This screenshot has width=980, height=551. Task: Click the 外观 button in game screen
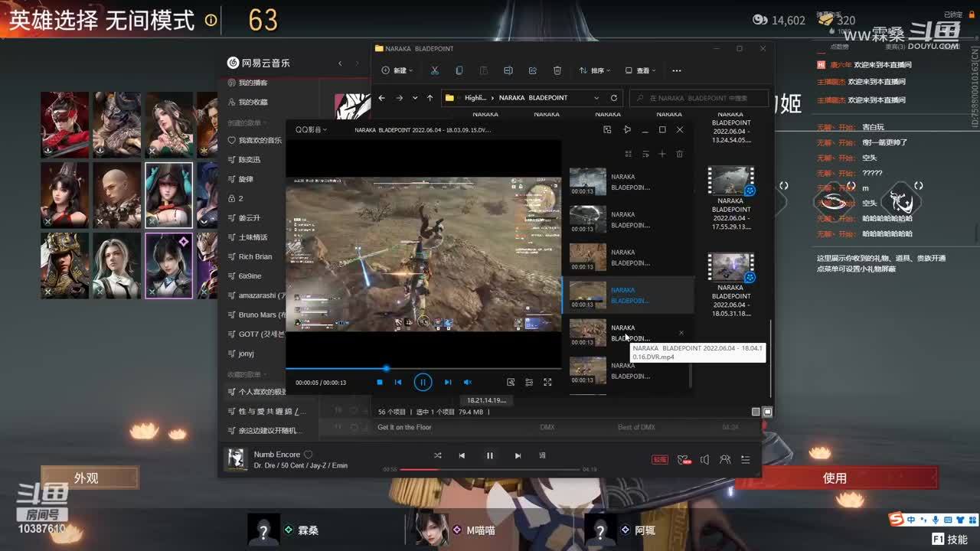pyautogui.click(x=90, y=478)
